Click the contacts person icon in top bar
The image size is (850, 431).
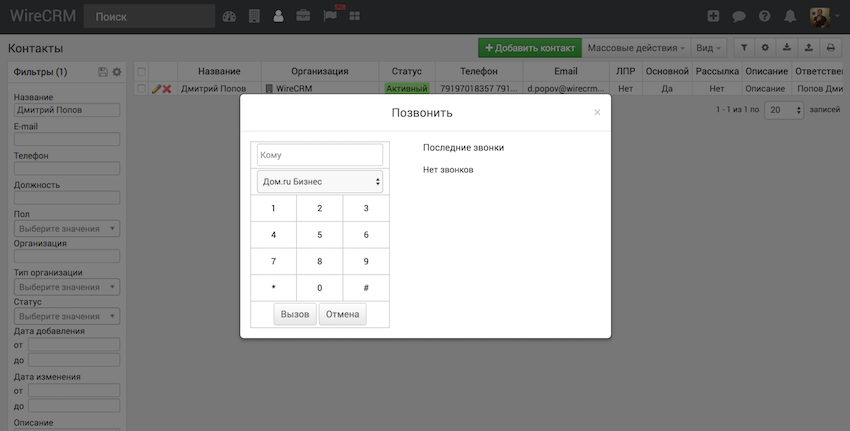[278, 16]
